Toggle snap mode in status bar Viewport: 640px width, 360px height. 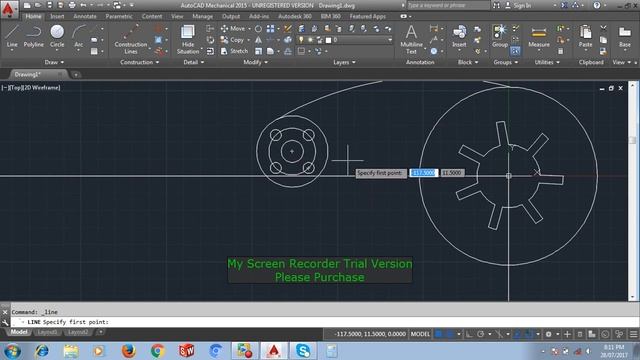click(450, 334)
